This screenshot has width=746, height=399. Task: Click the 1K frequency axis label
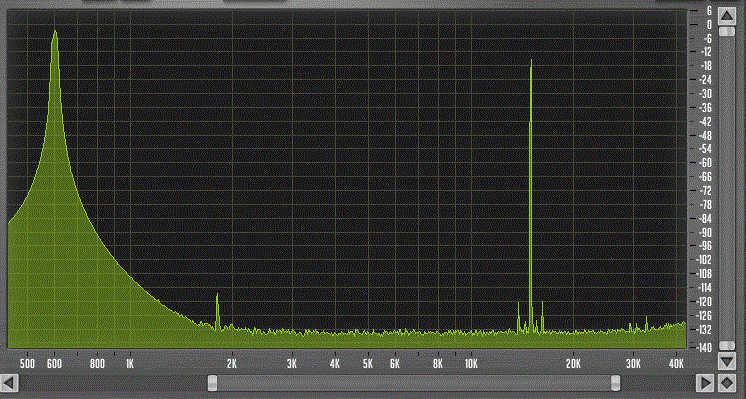pos(130,364)
